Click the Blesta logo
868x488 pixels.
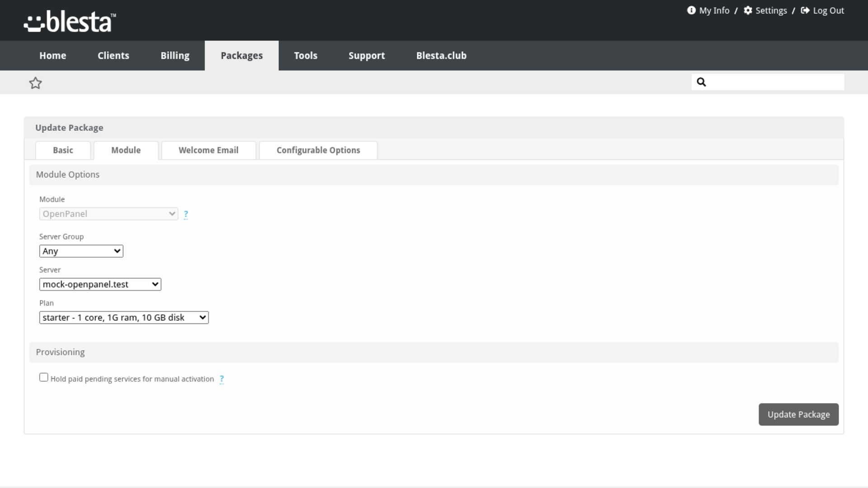point(70,22)
